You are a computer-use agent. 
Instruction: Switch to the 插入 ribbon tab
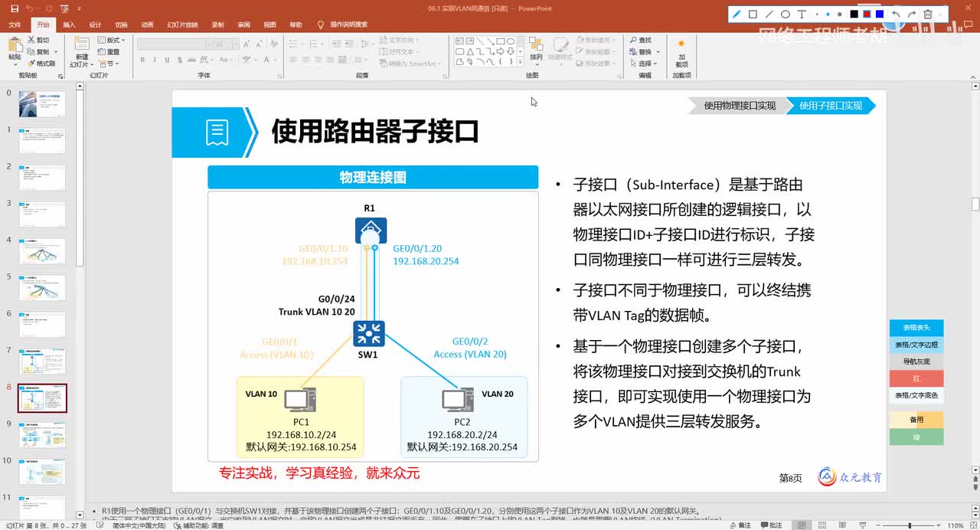[x=69, y=25]
